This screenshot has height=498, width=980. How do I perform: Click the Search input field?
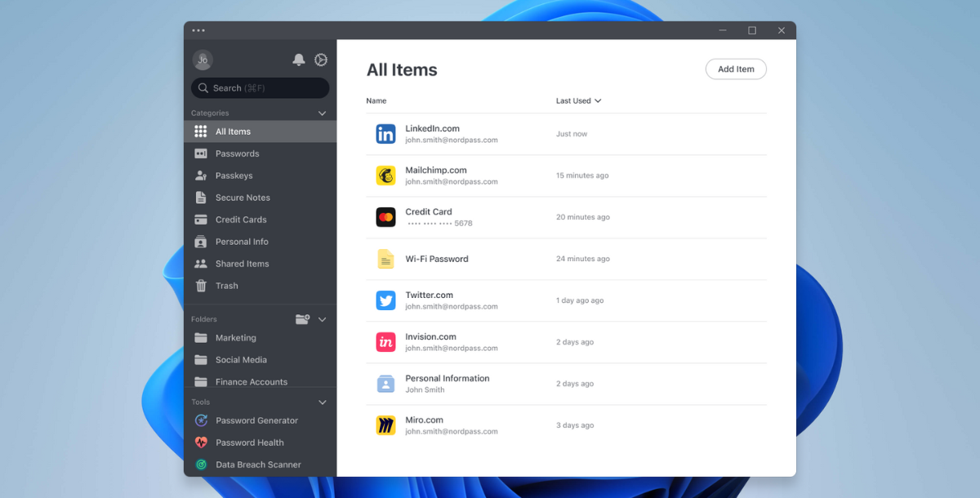(260, 88)
